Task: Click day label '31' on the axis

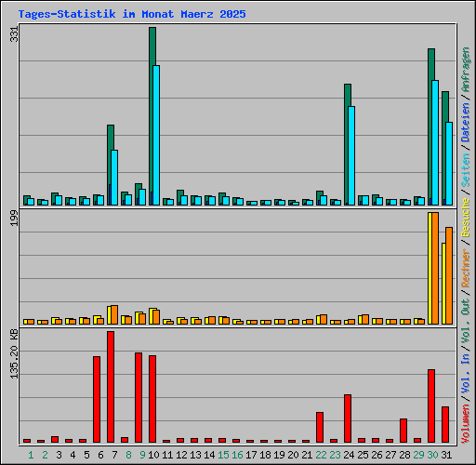Action: 446,455
